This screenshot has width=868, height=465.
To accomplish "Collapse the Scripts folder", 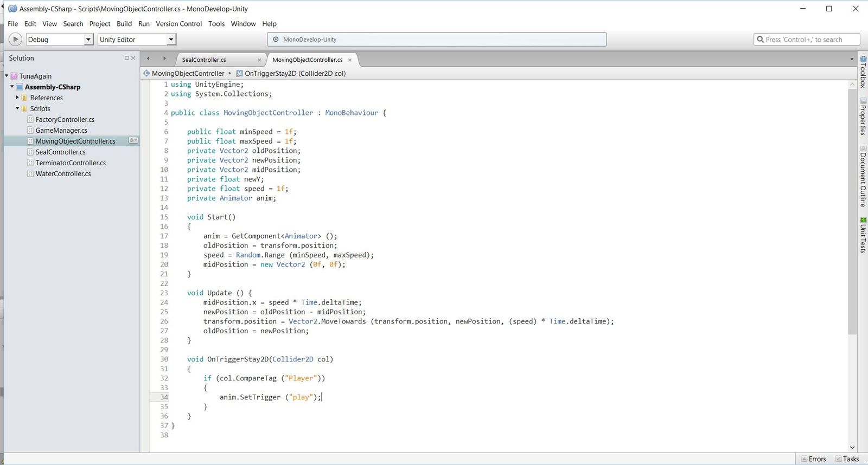I will tap(17, 108).
